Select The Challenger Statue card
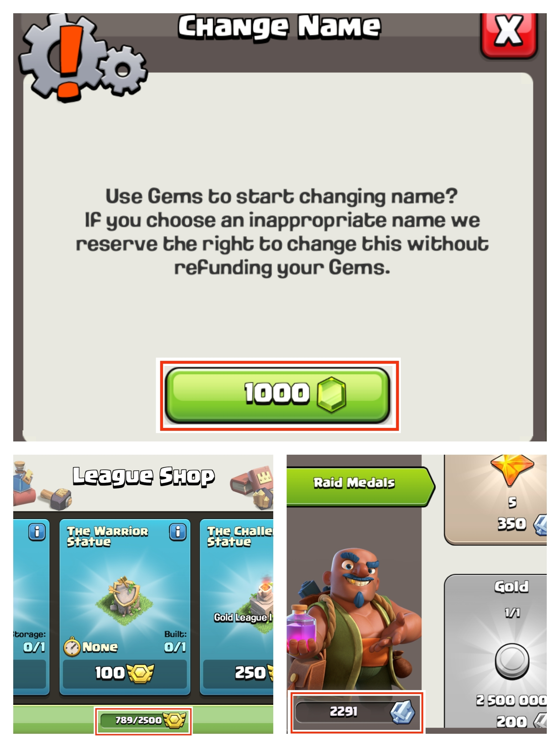The height and width of the screenshot is (747, 560). (236, 606)
